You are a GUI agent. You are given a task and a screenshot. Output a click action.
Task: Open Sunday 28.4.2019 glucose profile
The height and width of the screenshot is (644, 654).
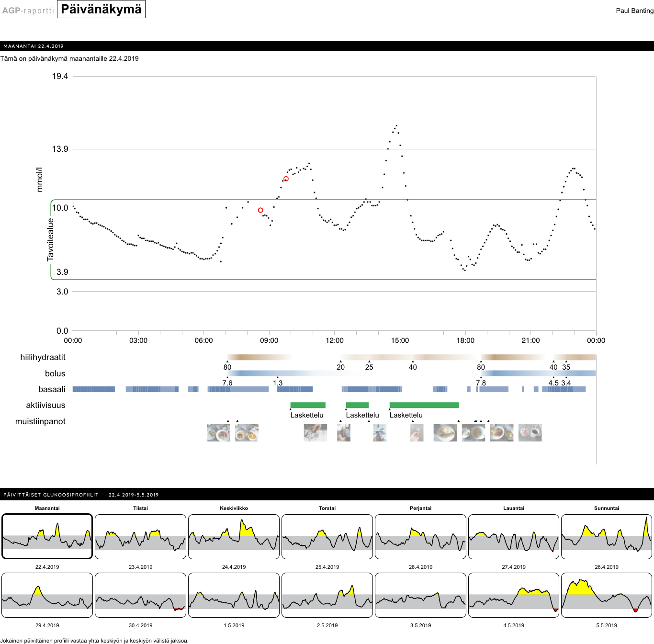pos(606,536)
